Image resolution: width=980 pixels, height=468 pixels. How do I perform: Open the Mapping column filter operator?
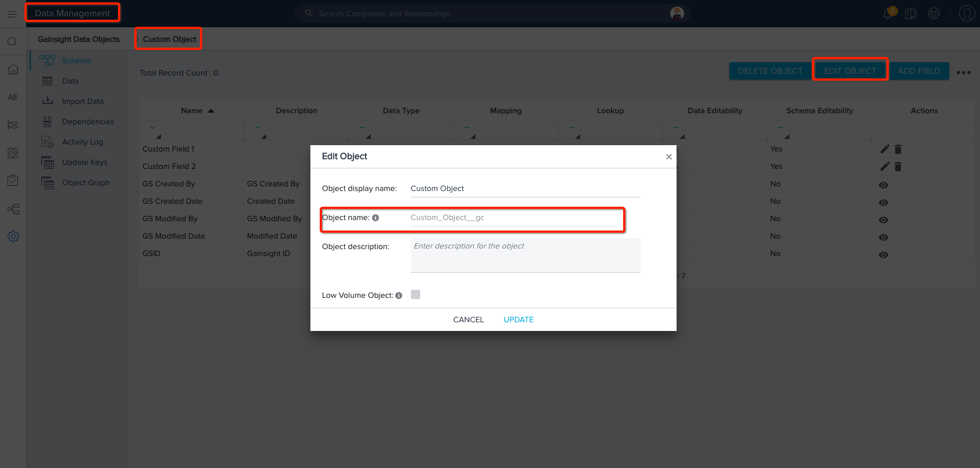point(467,128)
